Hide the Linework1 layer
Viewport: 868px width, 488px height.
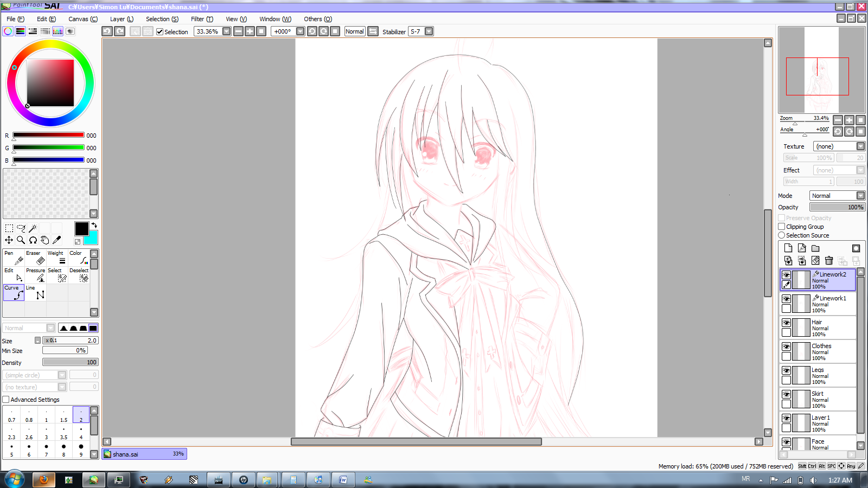pyautogui.click(x=786, y=299)
